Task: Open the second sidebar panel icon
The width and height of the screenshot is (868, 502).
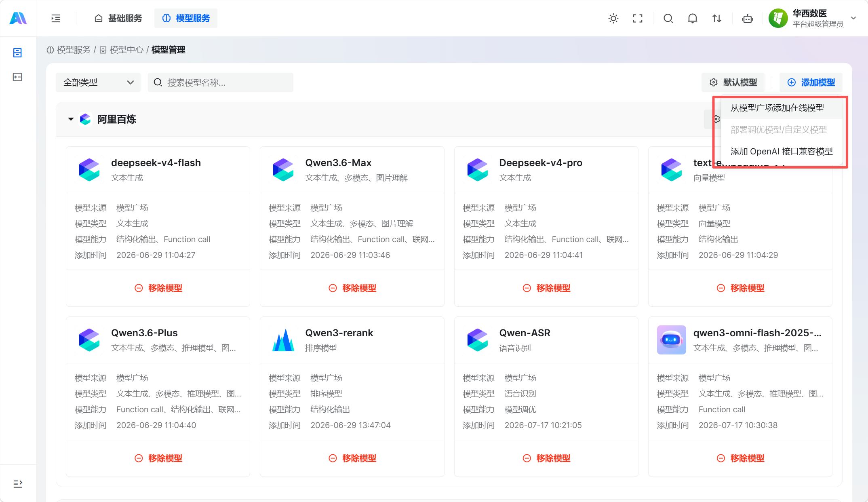Action: pyautogui.click(x=17, y=77)
